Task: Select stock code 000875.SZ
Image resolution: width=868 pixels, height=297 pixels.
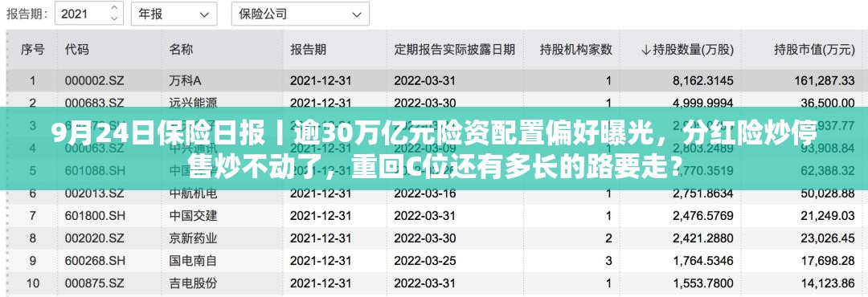Action: pos(95,283)
